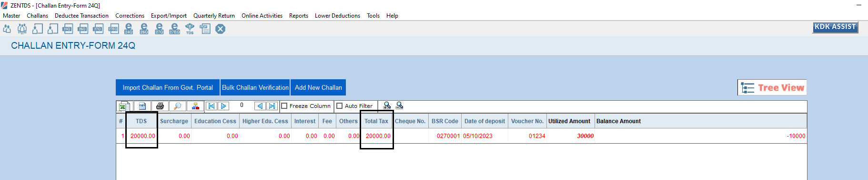Click Add New Challan button
Screen dimensions: 868x180
pyautogui.click(x=318, y=87)
